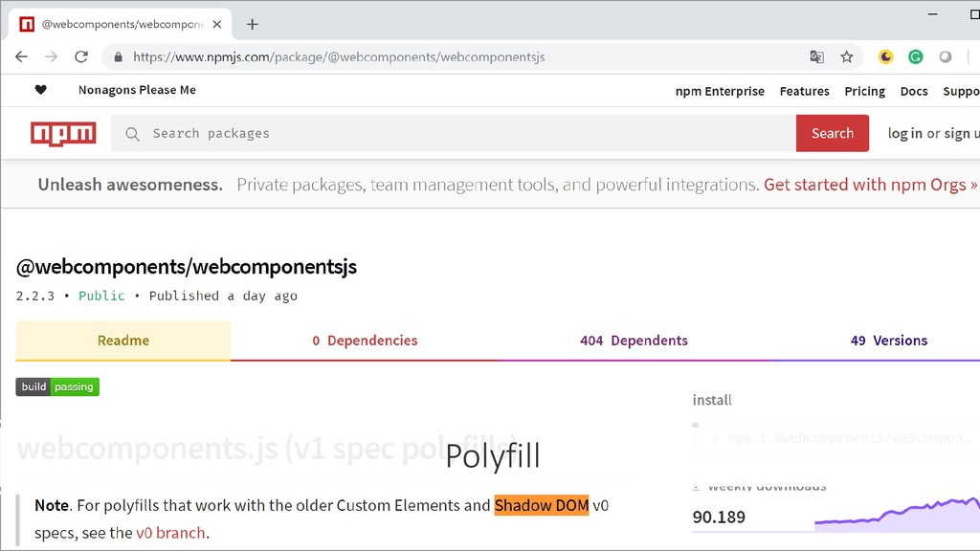Click the weekly downloads sparkline chart
The width and height of the screenshot is (980, 551).
click(897, 514)
